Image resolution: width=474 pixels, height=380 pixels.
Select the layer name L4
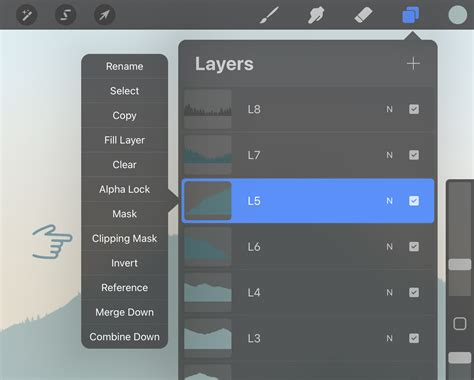[254, 293]
